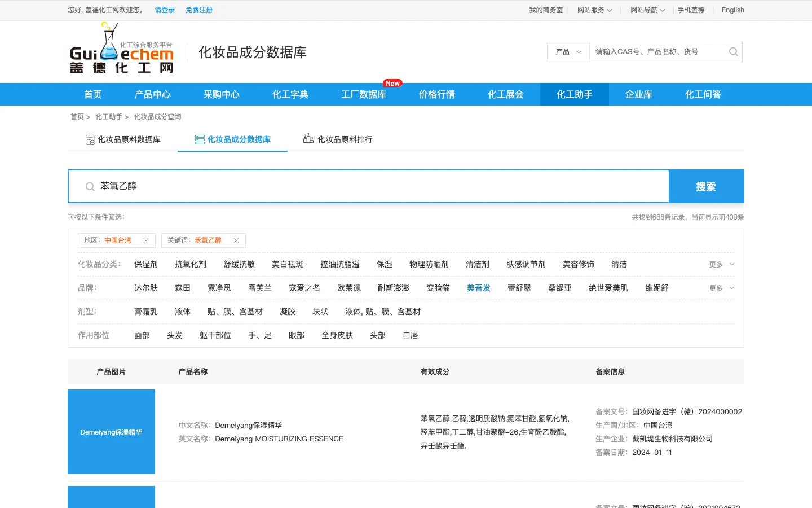Open the 工厂数据库 navigation item
The width and height of the screenshot is (812, 508).
coord(364,94)
